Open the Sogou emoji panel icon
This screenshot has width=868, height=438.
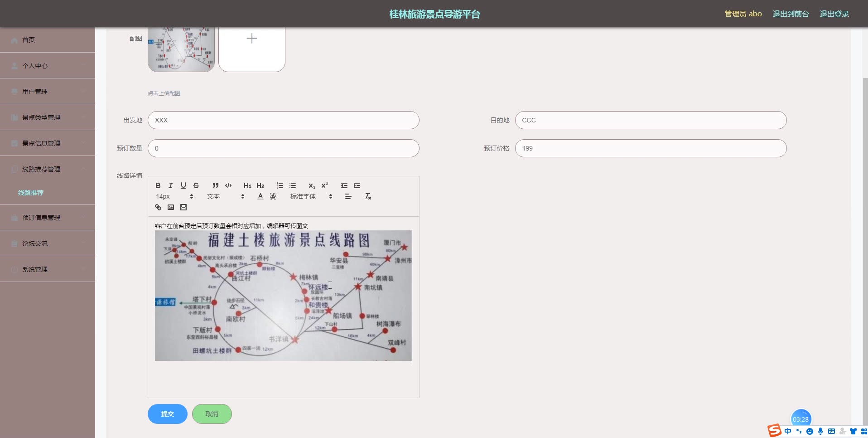(810, 431)
